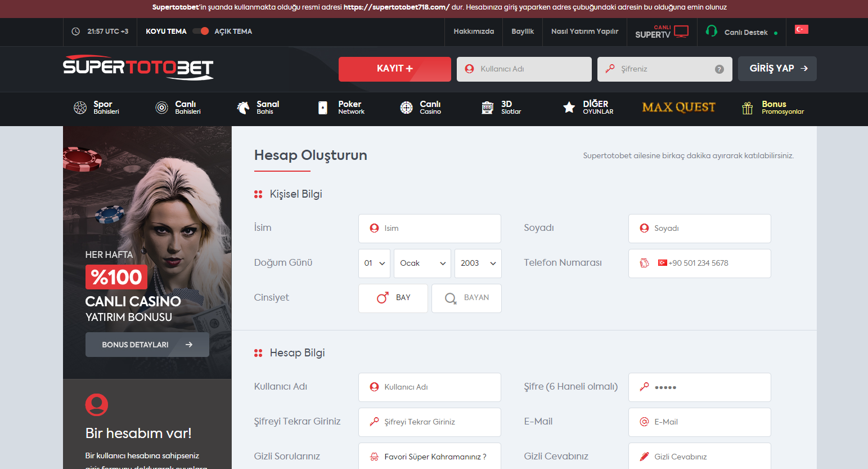
Task: Click the casino chip icon for Canlı Casino
Action: tap(406, 108)
